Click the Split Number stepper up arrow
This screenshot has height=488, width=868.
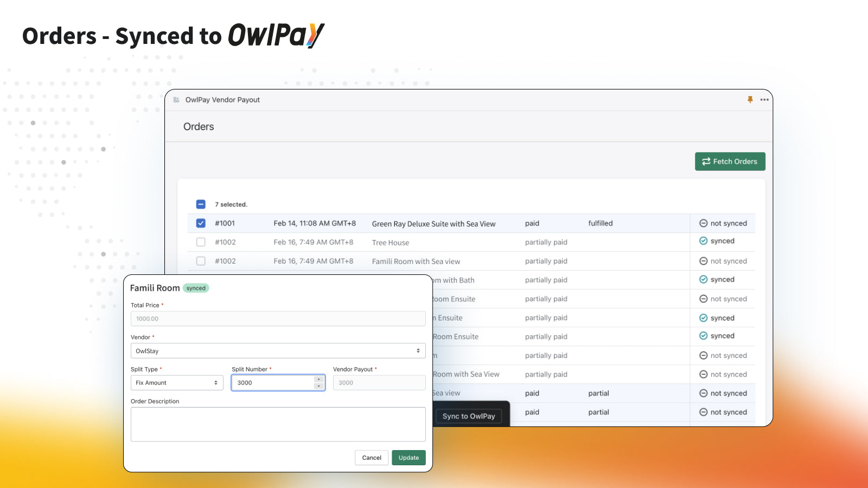(x=318, y=380)
